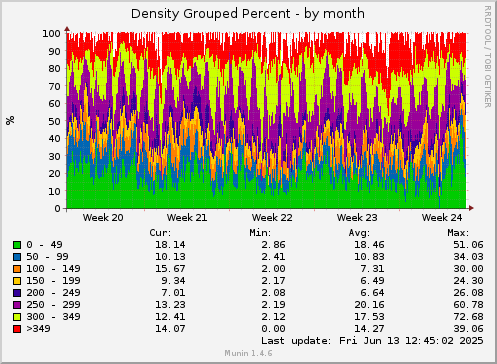The image size is (497, 364).
Task: Click current value 15.67 for 100 - 149
Action: 170,269
